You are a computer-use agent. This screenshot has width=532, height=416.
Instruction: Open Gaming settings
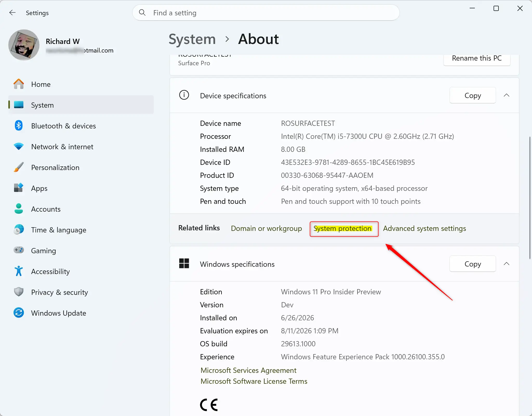81,251
